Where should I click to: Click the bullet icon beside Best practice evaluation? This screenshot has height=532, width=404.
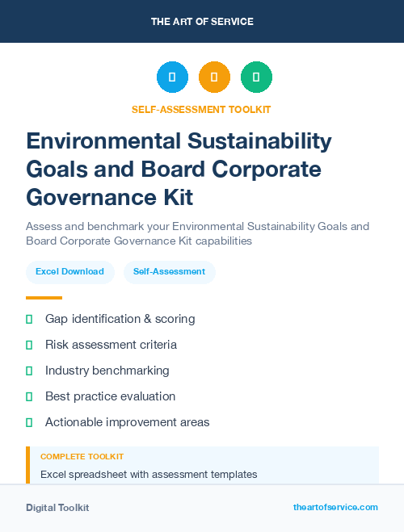click(29, 396)
